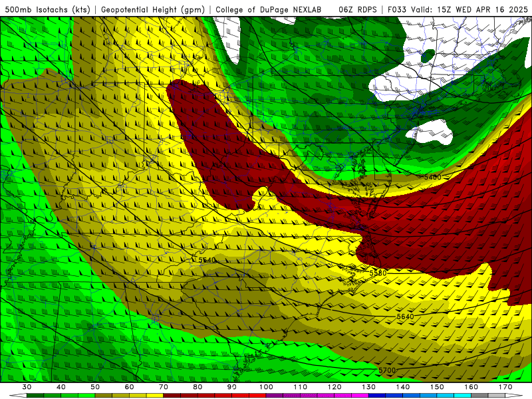
Task: Click the '120' value on the color scale
Action: (x=334, y=387)
